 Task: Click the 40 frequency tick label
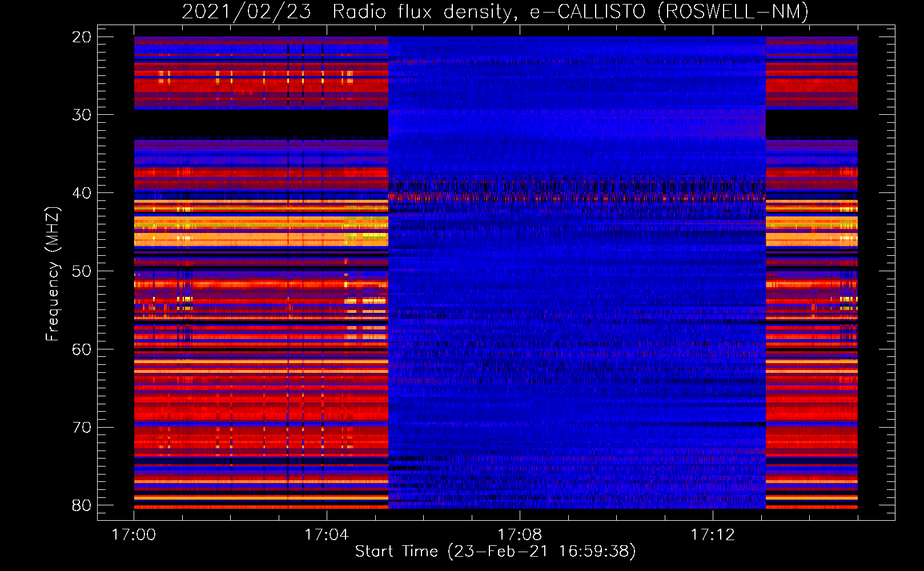click(82, 193)
